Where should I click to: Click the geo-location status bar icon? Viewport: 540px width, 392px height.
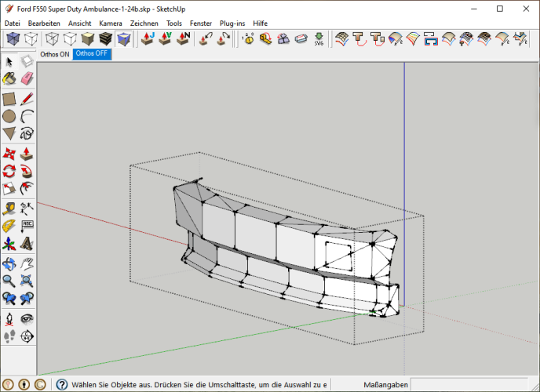coord(8,384)
